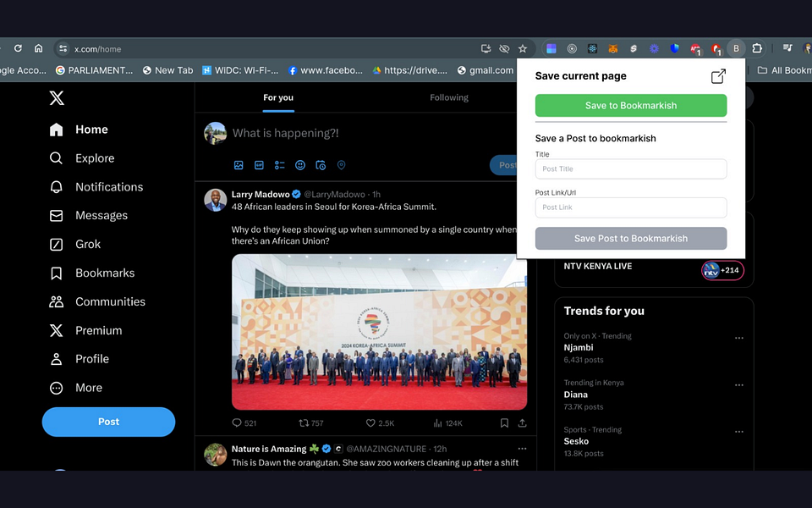Open the WIDC: Wi-Fi bookmark
This screenshot has width=812, height=508.
[240, 70]
